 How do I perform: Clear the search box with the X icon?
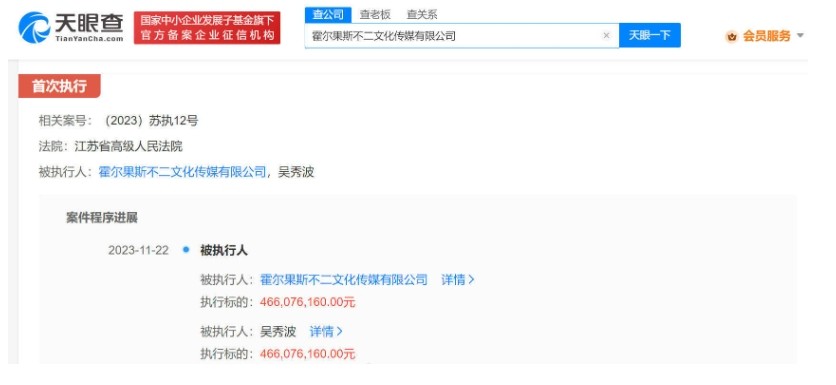(x=606, y=36)
